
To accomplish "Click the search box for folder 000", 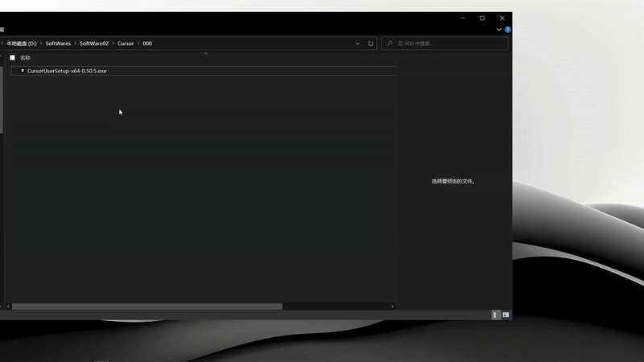I will 444,43.
